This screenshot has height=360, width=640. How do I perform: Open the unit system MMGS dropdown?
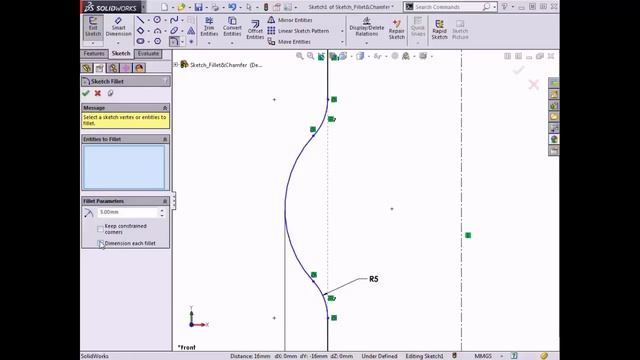[x=502, y=356]
